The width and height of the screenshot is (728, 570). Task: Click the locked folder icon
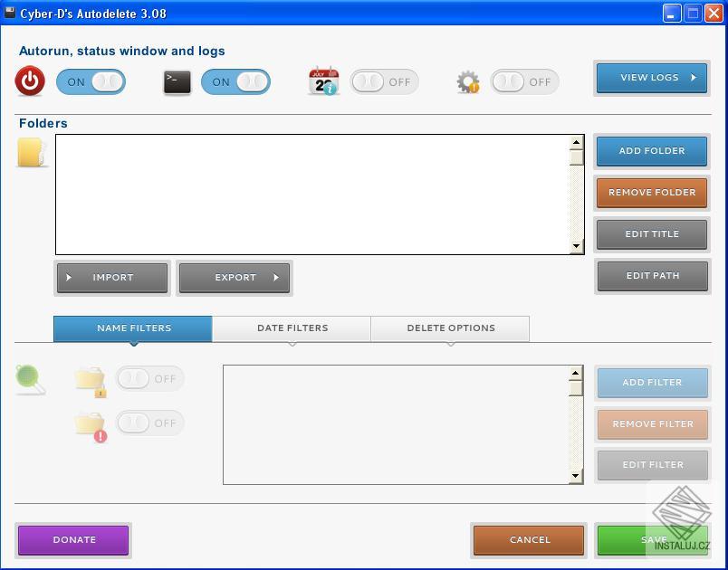pos(91,382)
